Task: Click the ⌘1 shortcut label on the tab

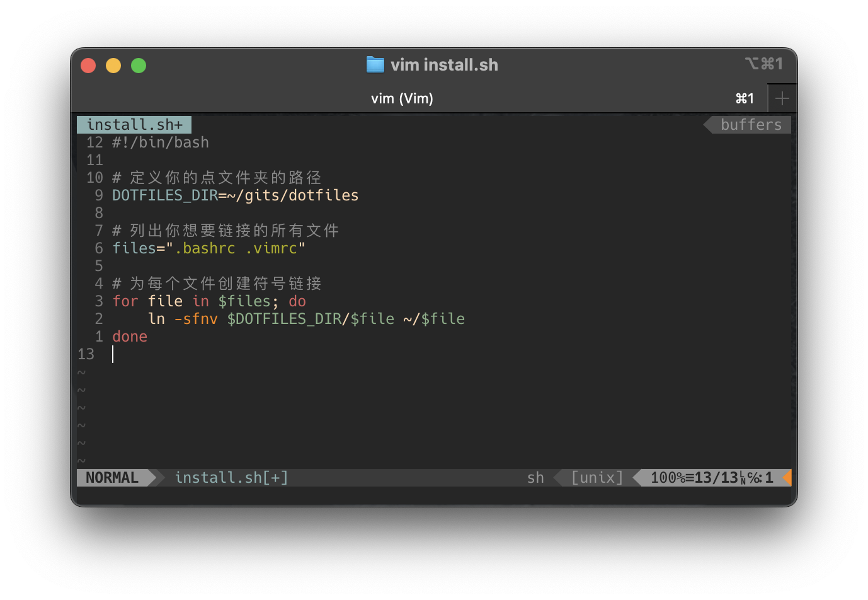Action: [745, 98]
